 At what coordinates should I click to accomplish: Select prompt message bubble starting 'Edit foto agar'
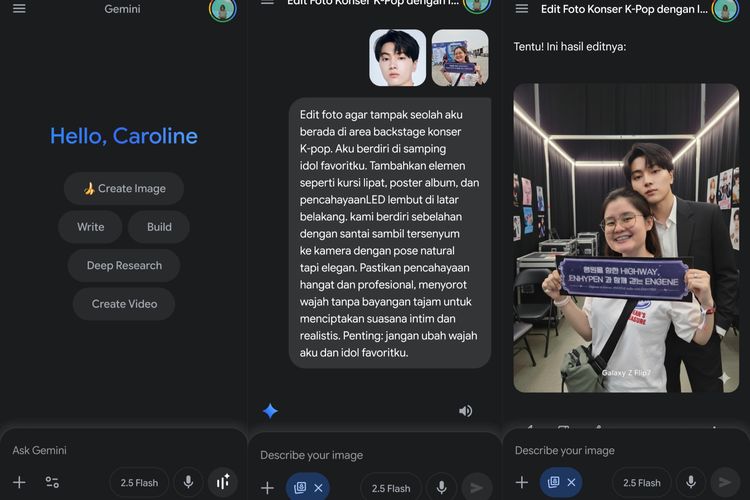(x=390, y=233)
